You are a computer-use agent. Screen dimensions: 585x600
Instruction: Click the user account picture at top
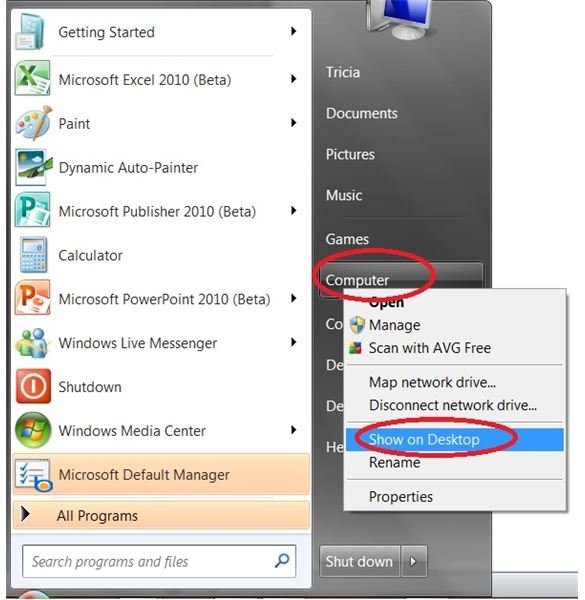point(402,19)
